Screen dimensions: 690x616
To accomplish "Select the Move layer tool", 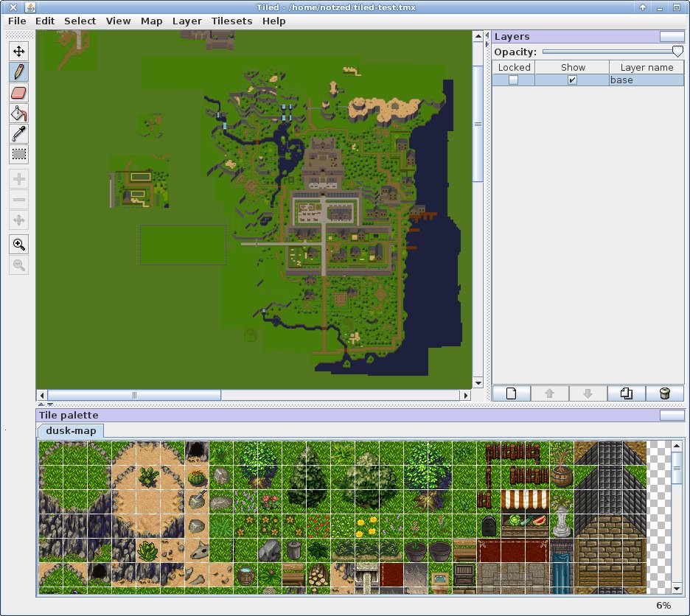I will pos(19,51).
